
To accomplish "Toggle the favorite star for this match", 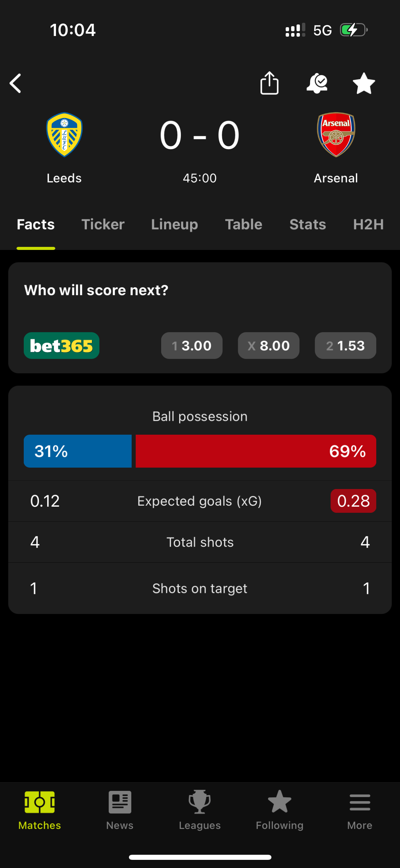I will click(364, 84).
